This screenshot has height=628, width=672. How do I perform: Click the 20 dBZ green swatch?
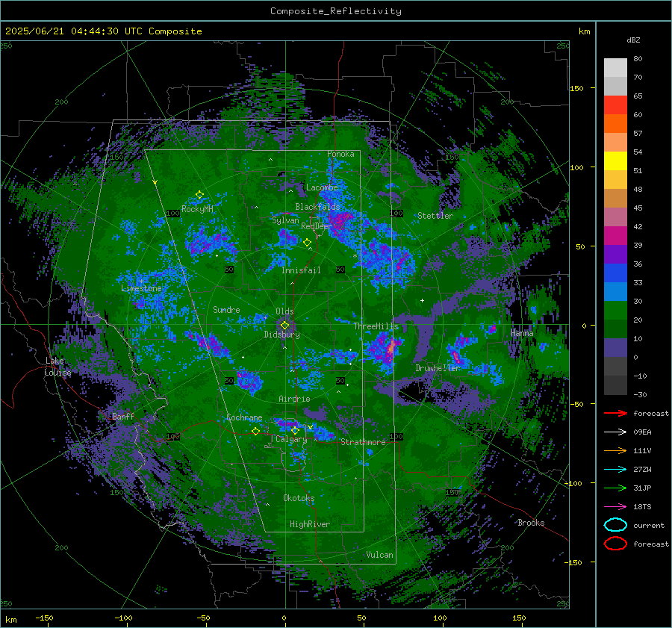tap(615, 329)
